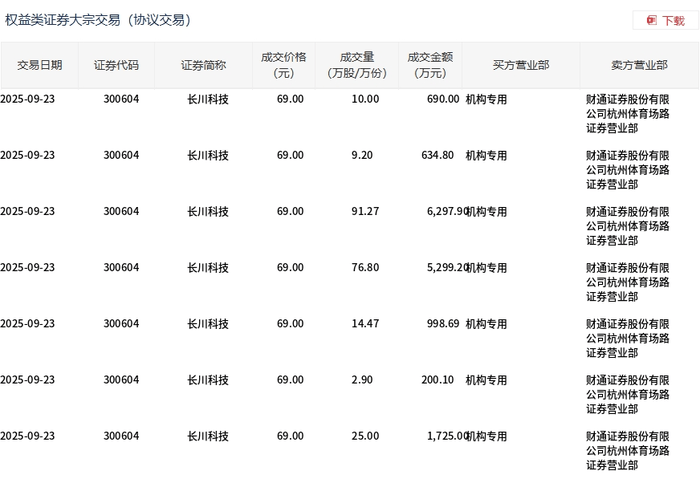700x483 pixels.
Task: Click the 91.27 volume cell
Action: click(365, 212)
